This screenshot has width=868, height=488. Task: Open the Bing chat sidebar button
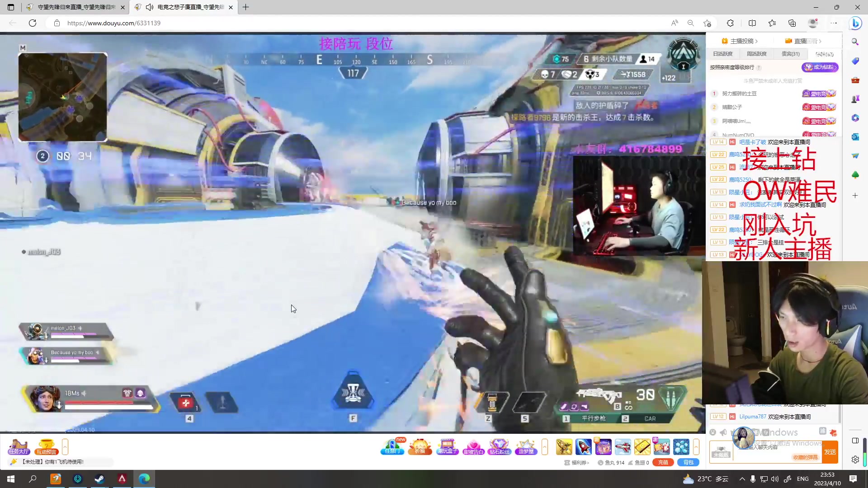[x=855, y=23]
